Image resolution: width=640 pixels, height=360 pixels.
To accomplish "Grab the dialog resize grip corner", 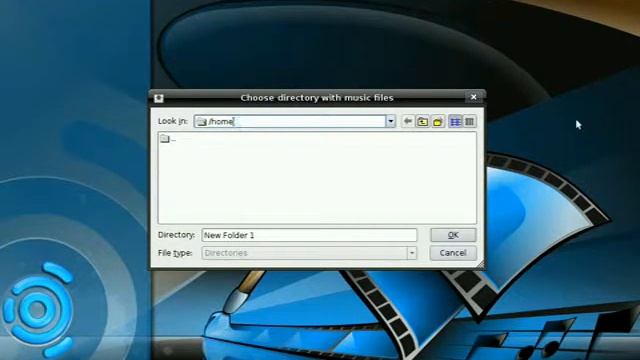I will point(480,264).
